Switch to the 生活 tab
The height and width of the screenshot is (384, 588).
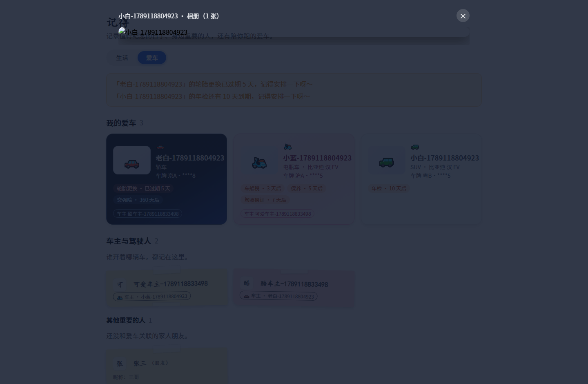click(x=122, y=58)
